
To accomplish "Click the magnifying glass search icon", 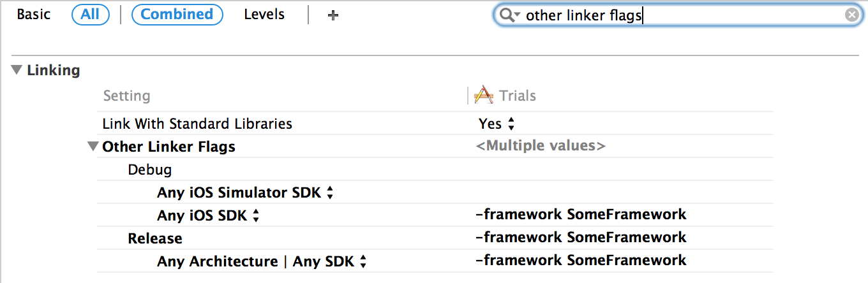I will 509,15.
